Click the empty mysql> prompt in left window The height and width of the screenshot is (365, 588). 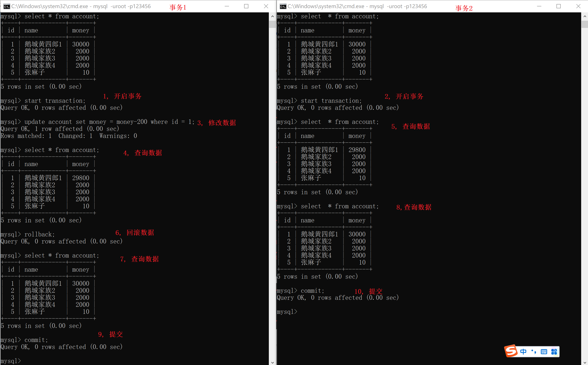[11, 361]
